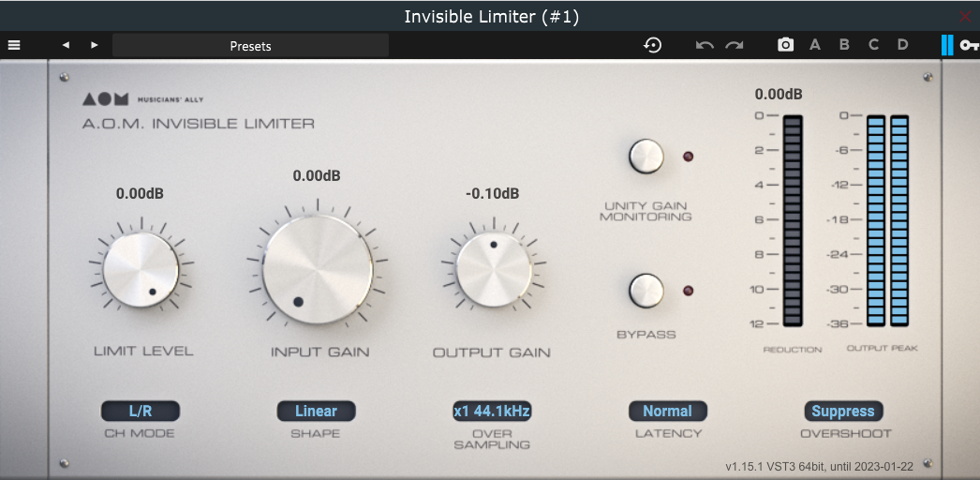Open the Oversampling x1 44.1kHz dropdown

pyautogui.click(x=492, y=412)
